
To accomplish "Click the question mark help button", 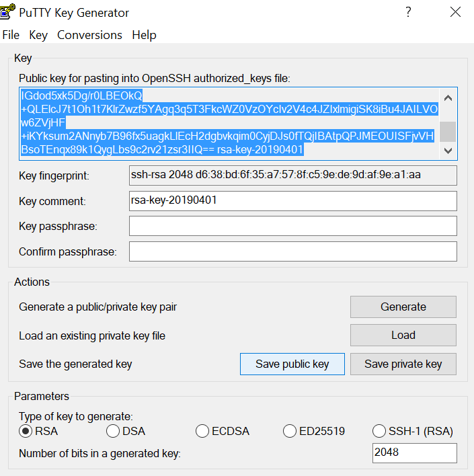I will click(408, 12).
